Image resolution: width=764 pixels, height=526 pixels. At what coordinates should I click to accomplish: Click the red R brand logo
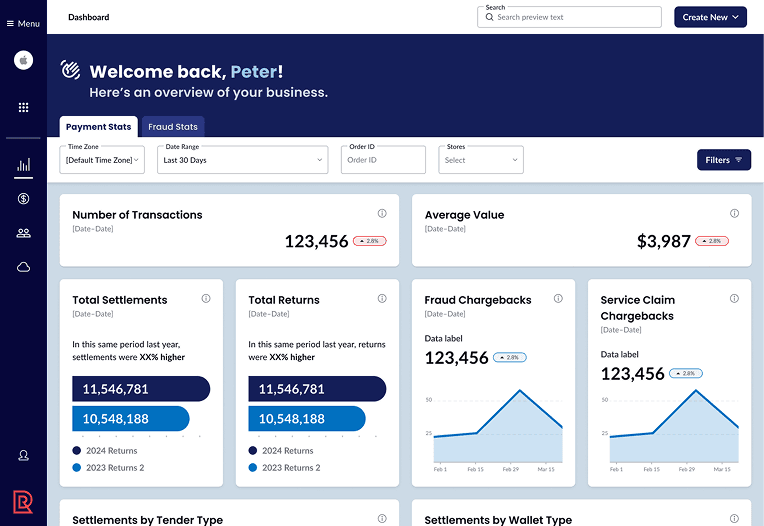tap(23, 502)
